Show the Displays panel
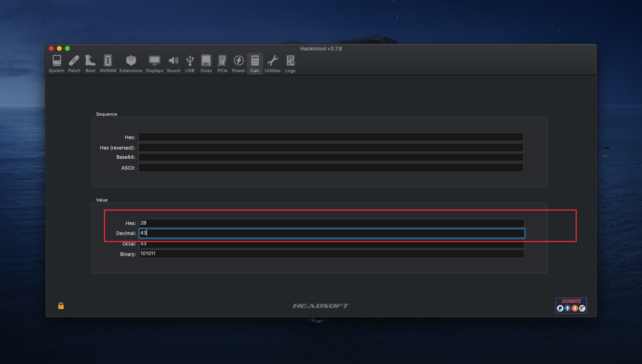The width and height of the screenshot is (642, 364). click(x=154, y=64)
